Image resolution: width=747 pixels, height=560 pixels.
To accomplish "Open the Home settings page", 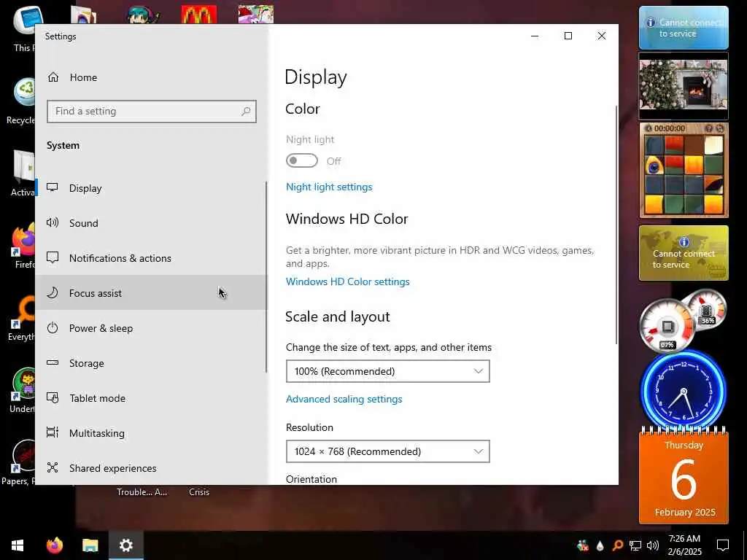I will pos(150,77).
